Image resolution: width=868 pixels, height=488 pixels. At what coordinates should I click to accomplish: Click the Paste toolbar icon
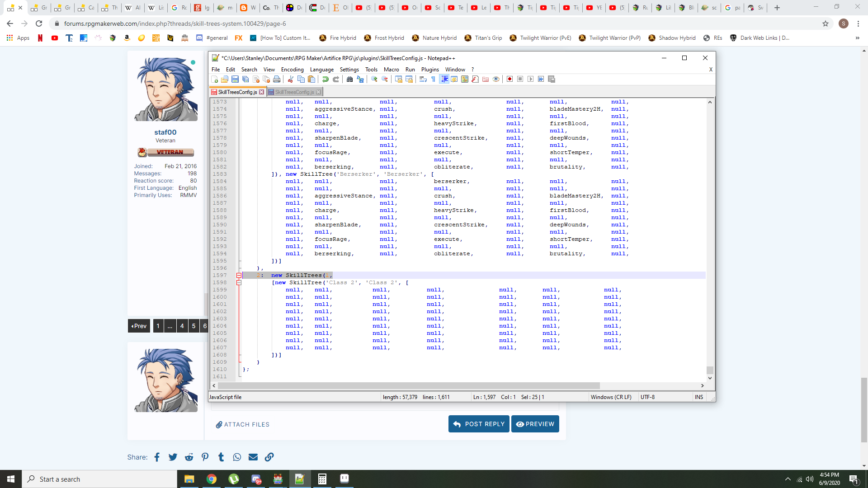click(x=311, y=79)
